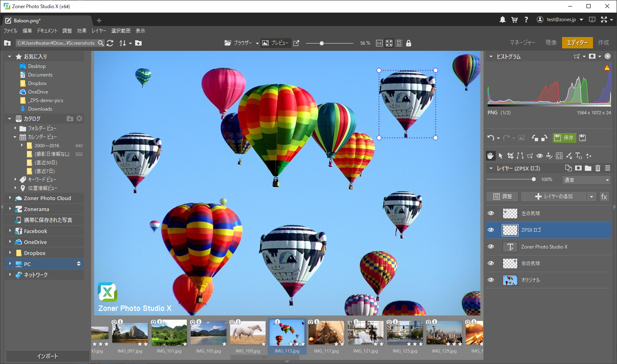Click the delete layer trash icon
The width and height of the screenshot is (617, 364).
pos(597,168)
